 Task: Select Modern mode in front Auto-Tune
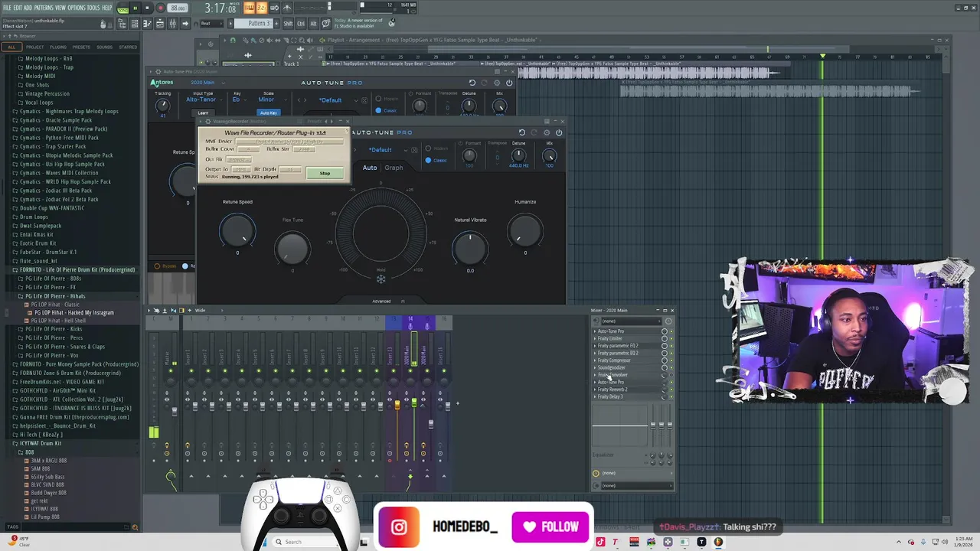point(438,148)
